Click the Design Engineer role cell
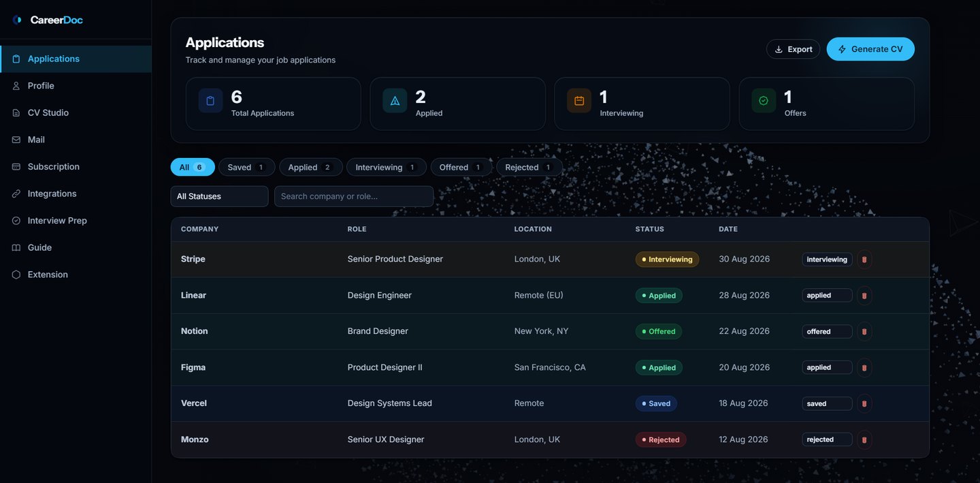The height and width of the screenshot is (483, 980). (380, 295)
